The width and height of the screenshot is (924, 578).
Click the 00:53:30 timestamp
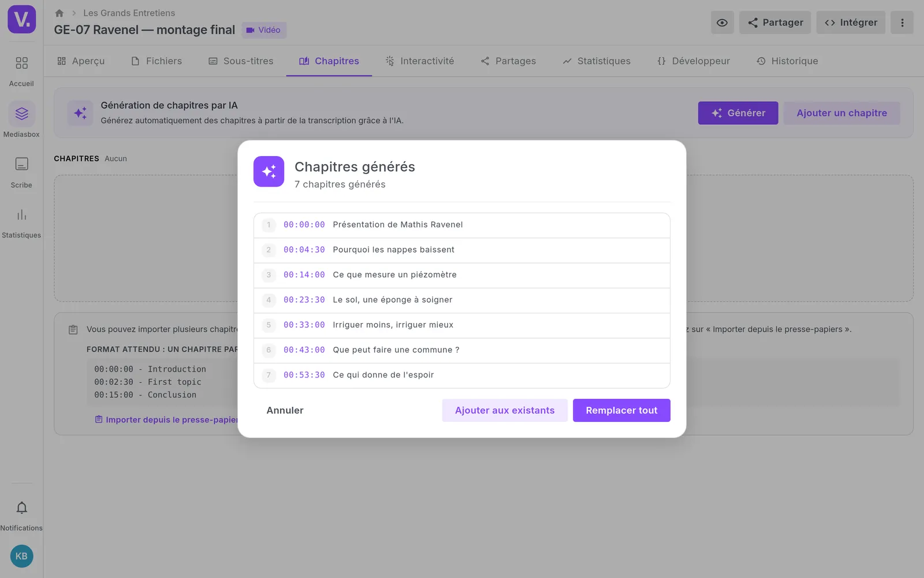304,375
